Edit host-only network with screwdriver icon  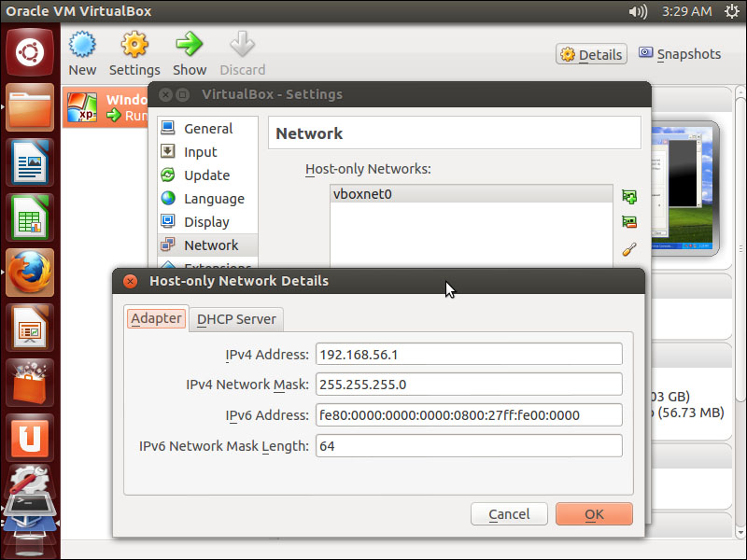pyautogui.click(x=629, y=249)
